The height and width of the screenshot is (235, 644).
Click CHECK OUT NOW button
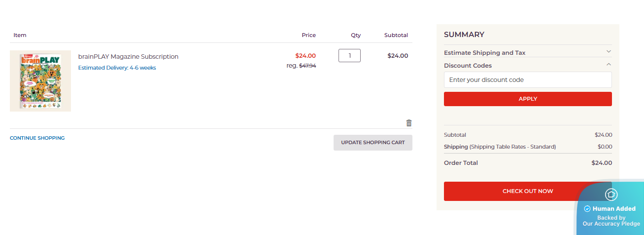pyautogui.click(x=510, y=191)
